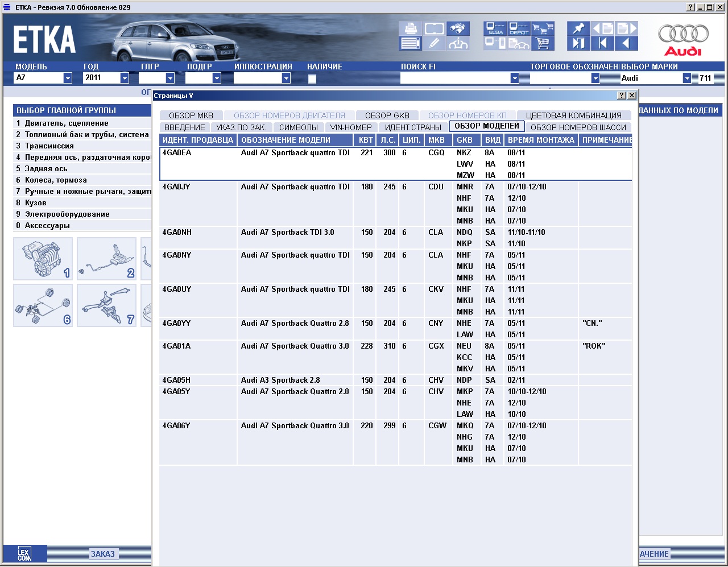Open the ELSA link icon
Screen dimensions: 728x567
[x=495, y=28]
